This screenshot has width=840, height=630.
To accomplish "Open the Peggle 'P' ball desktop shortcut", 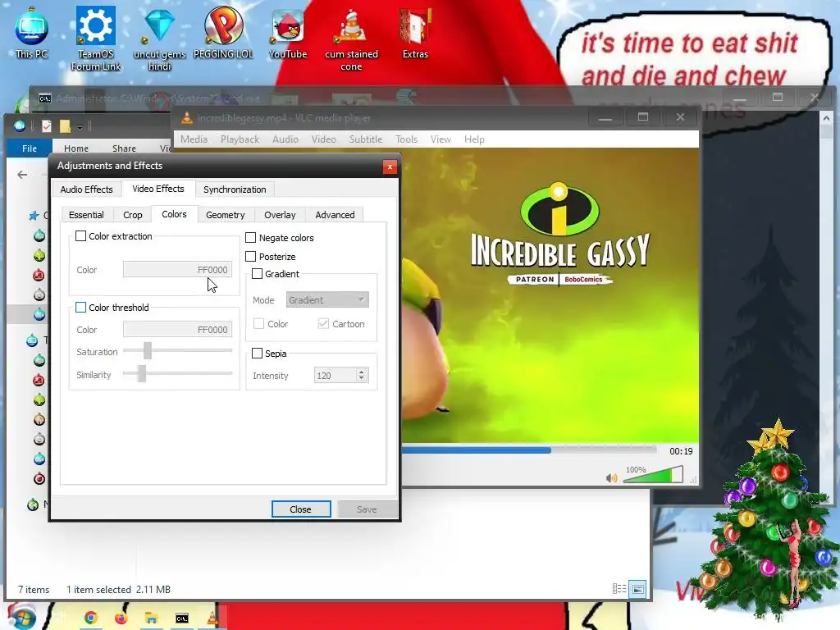I will click(223, 32).
